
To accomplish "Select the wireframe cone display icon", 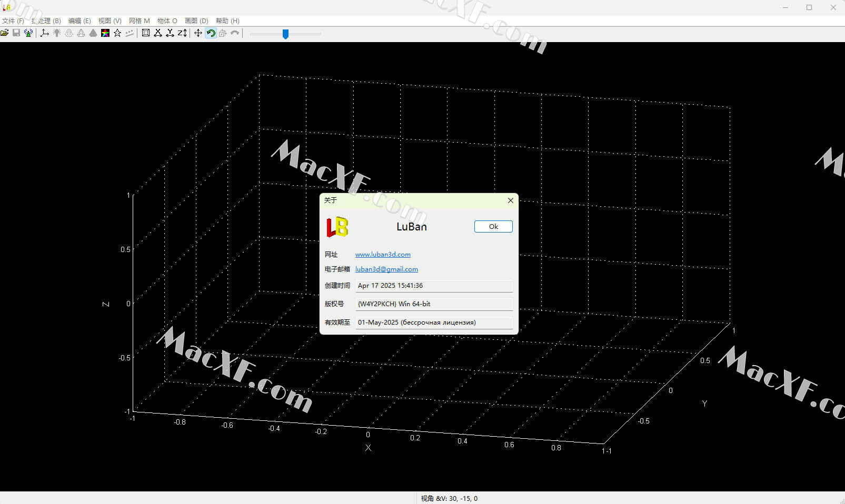I will point(81,33).
